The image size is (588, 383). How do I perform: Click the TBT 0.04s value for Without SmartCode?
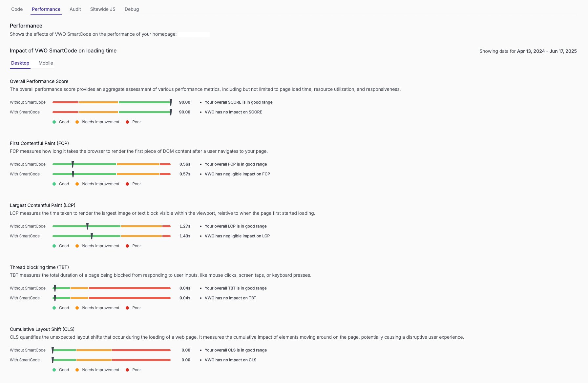[x=185, y=288]
